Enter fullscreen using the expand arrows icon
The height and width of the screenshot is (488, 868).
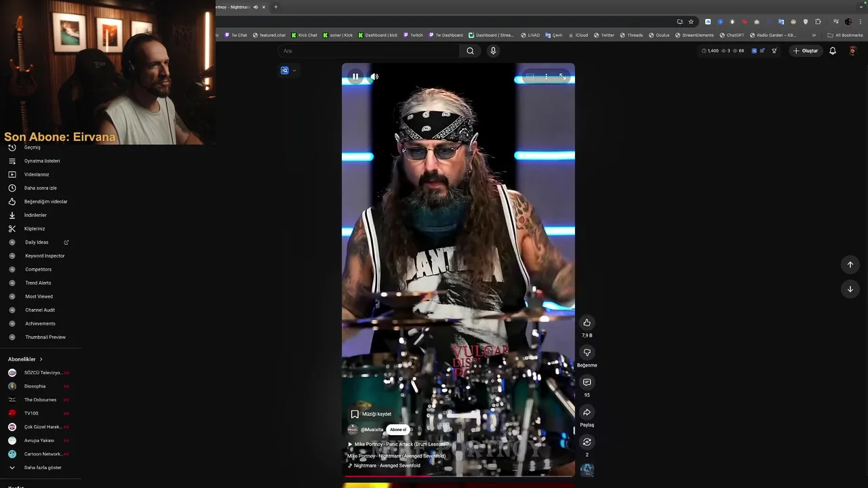tap(562, 77)
